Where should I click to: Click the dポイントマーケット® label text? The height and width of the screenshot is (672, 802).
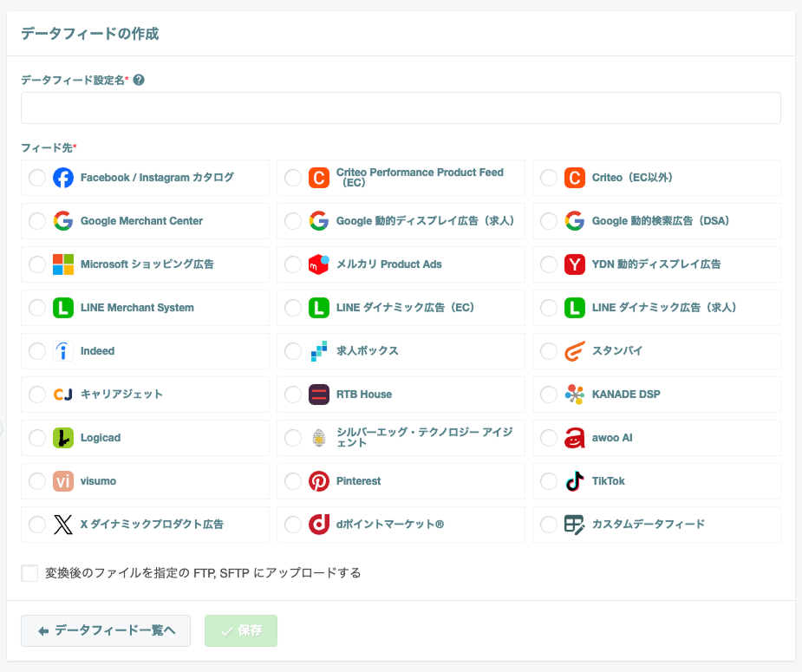(390, 525)
